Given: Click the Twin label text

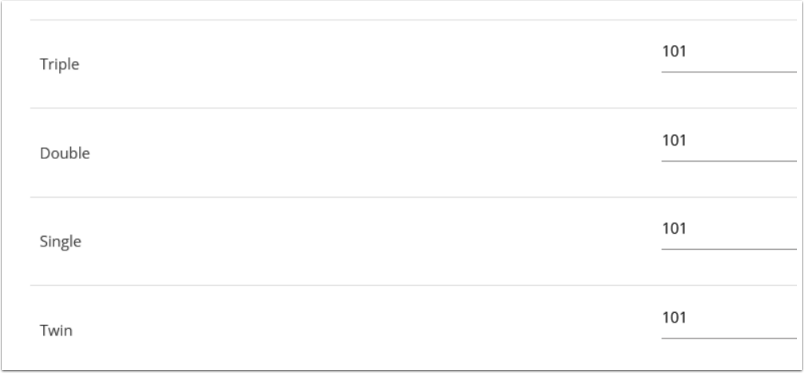Looking at the screenshot, I should point(56,331).
